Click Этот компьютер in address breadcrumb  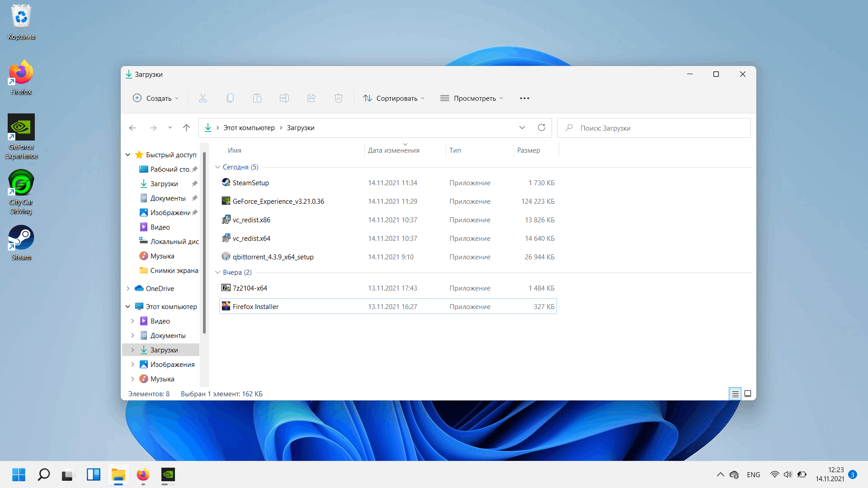[x=249, y=128]
